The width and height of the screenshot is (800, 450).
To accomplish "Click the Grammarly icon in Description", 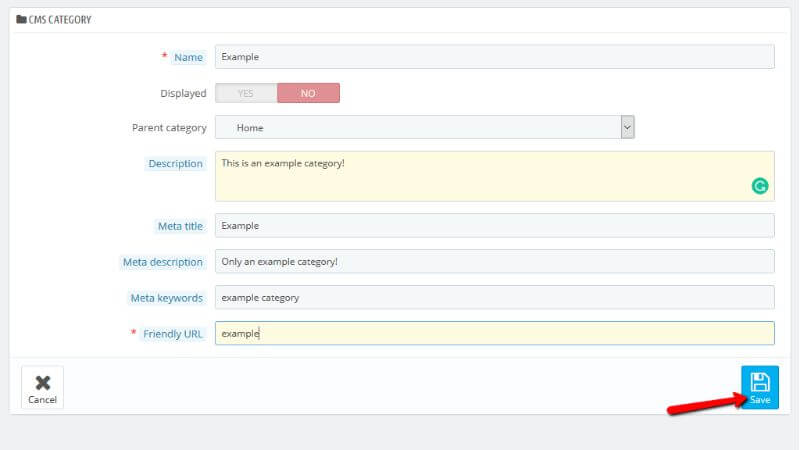I will (760, 186).
